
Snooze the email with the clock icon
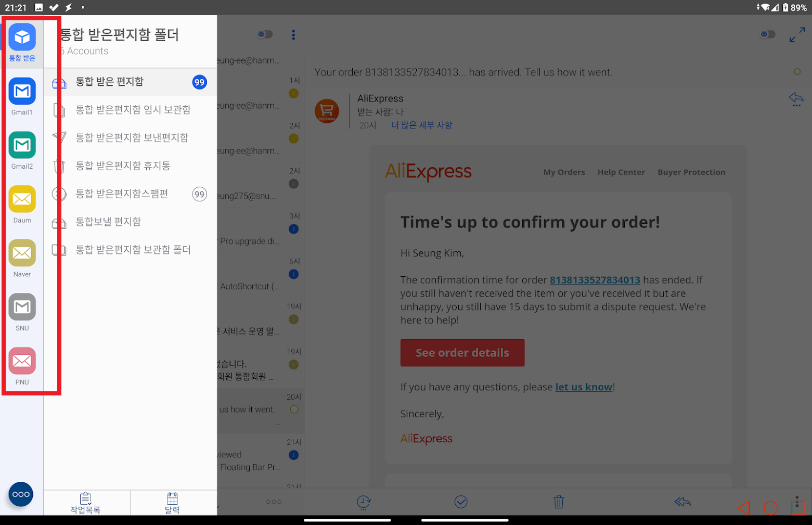click(364, 502)
